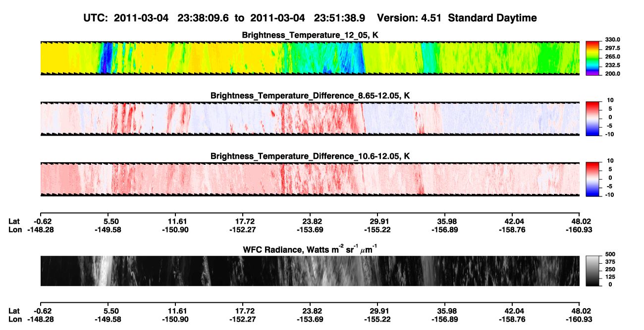Click the 8.65-12.05 difference image strip
644x330 pixels.
pos(310,118)
